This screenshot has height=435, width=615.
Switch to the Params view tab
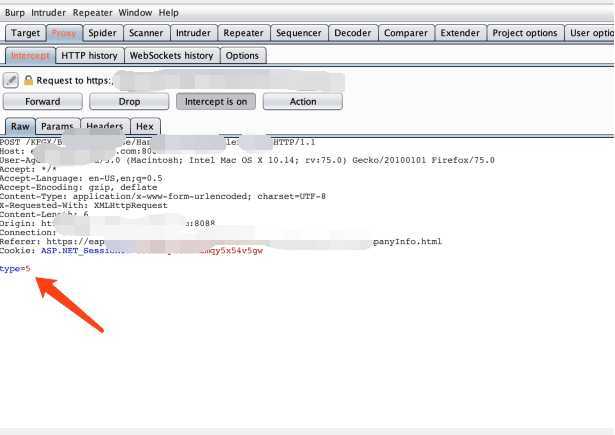pyautogui.click(x=57, y=126)
